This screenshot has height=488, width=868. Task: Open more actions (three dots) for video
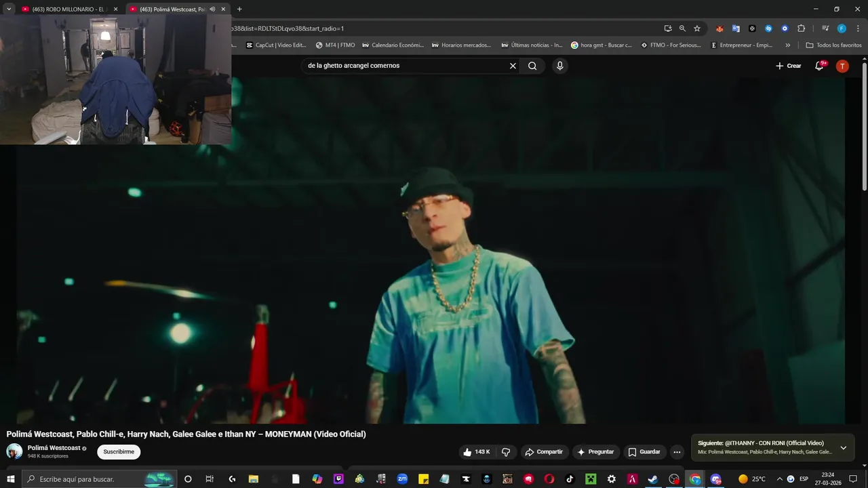point(677,452)
